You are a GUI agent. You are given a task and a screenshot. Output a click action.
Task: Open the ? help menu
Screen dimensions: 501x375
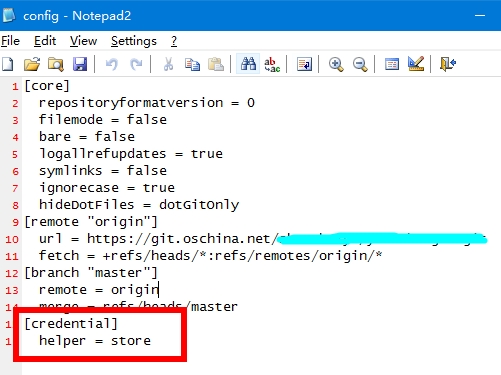click(174, 41)
